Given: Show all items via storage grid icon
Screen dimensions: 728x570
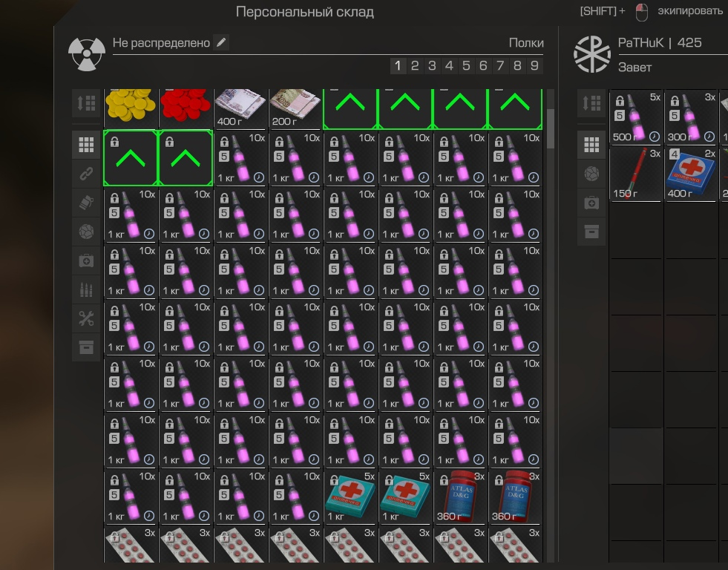Looking at the screenshot, I should click(86, 145).
